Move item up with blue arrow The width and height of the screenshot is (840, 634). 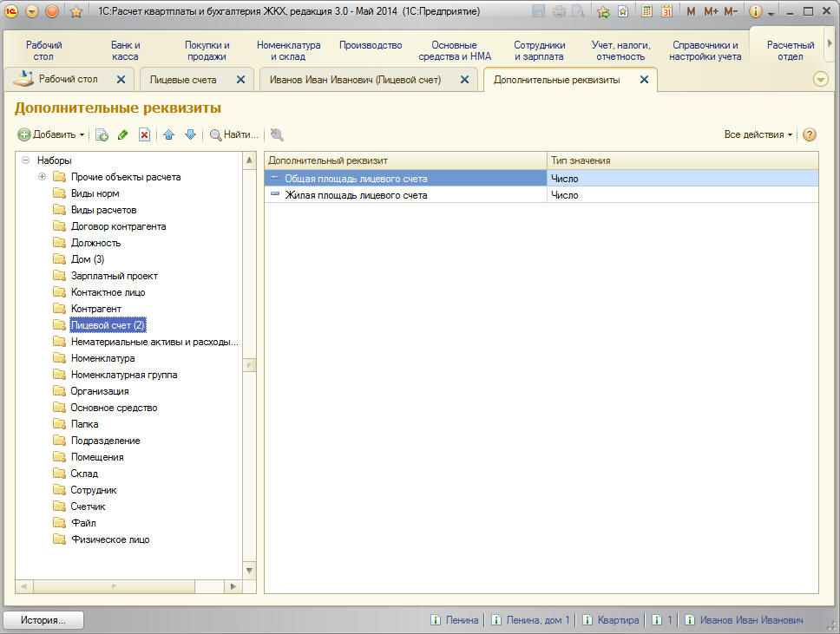[x=168, y=135]
